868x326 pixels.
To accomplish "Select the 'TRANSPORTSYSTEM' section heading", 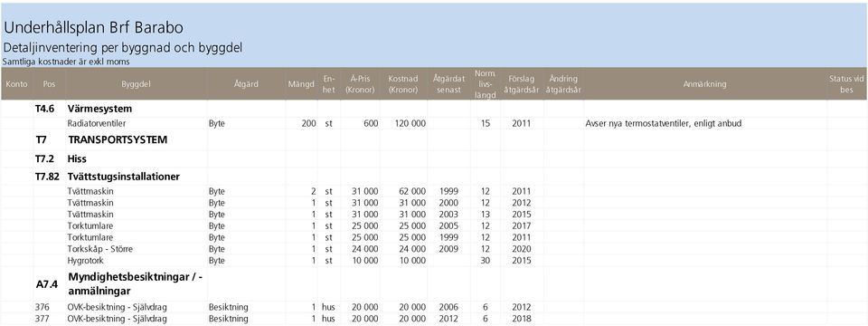I will (118, 140).
